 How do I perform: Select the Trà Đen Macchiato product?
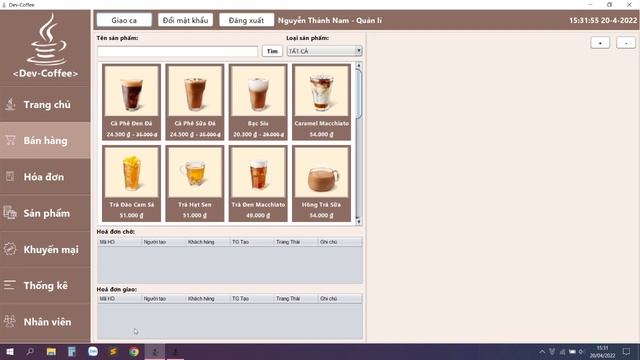(258, 183)
